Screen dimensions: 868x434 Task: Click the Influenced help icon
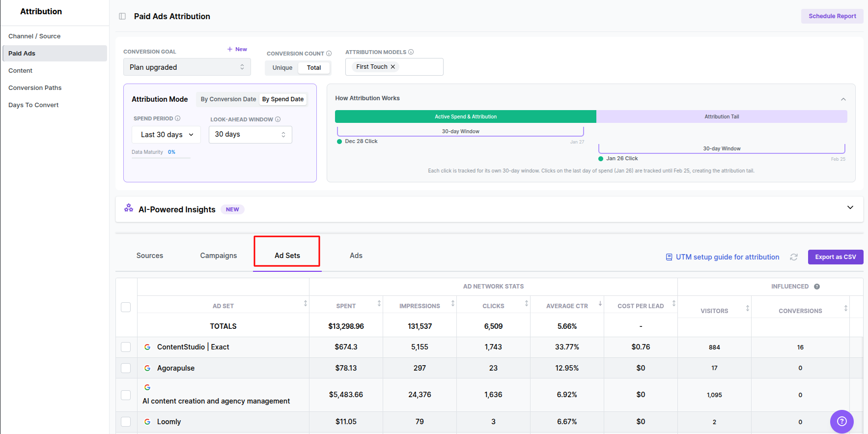[x=817, y=287]
